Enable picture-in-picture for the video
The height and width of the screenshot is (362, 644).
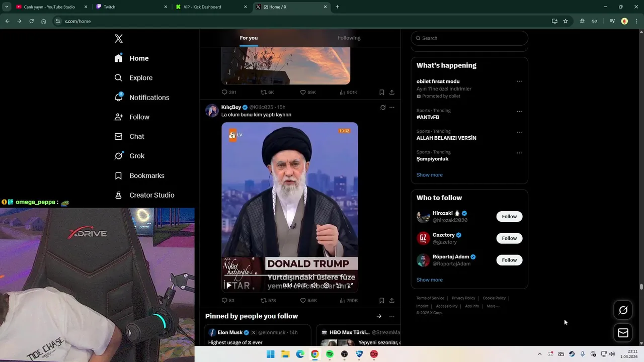click(x=339, y=285)
